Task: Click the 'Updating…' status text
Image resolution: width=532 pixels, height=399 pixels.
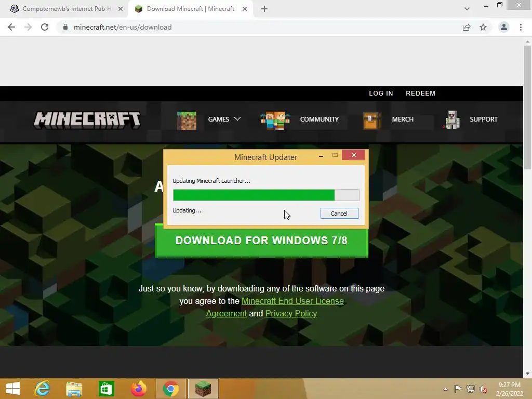Action: (187, 210)
